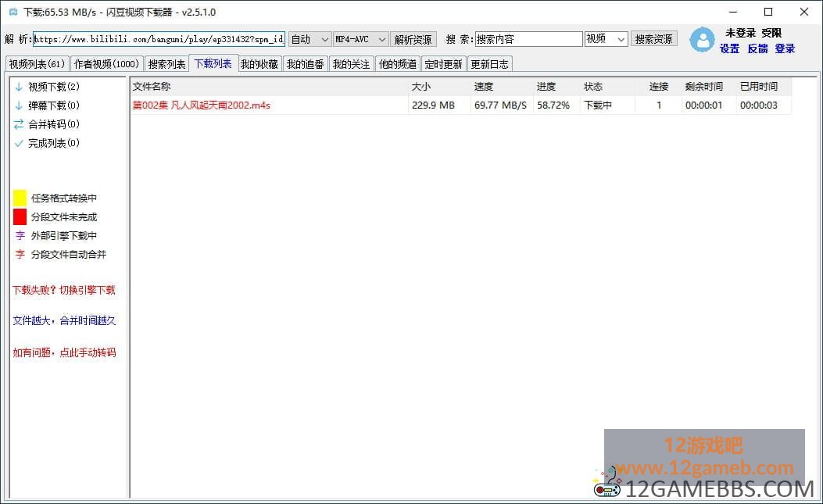Click the purple 外部引擎下载中 legend icon
Screen dimensions: 823x504
[x=20, y=236]
